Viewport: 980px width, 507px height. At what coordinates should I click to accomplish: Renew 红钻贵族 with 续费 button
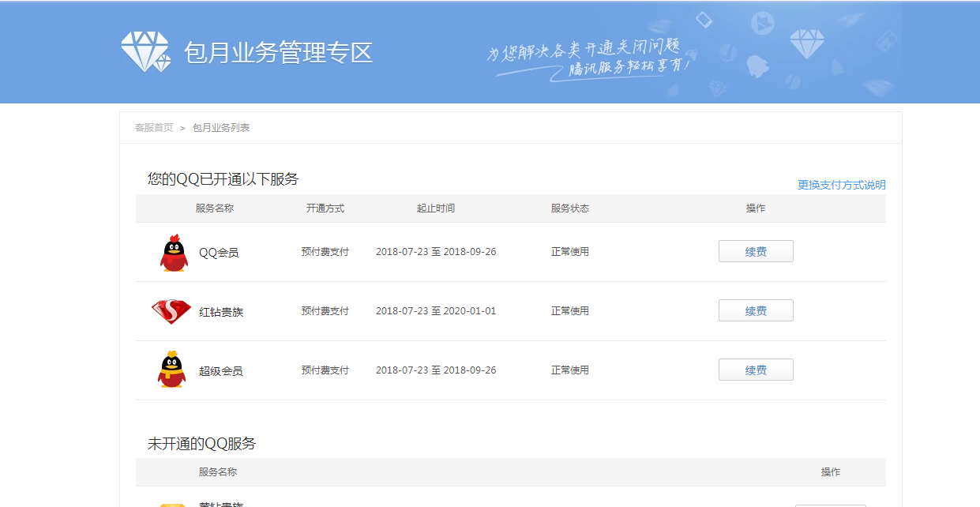point(756,311)
